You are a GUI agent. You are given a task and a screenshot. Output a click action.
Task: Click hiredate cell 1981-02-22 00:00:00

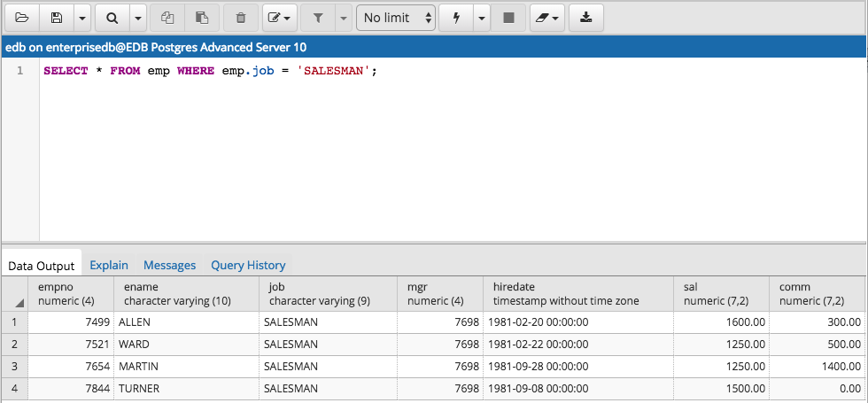(x=578, y=345)
